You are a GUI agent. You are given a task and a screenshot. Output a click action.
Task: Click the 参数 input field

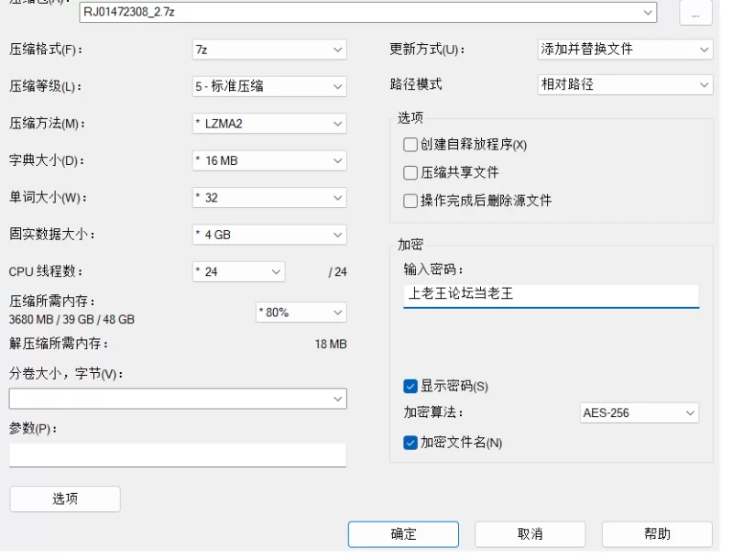[x=178, y=455]
